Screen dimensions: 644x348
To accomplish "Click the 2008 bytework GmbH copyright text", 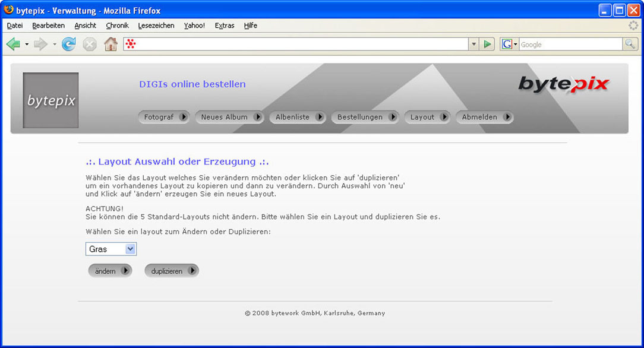I will pyautogui.click(x=315, y=313).
